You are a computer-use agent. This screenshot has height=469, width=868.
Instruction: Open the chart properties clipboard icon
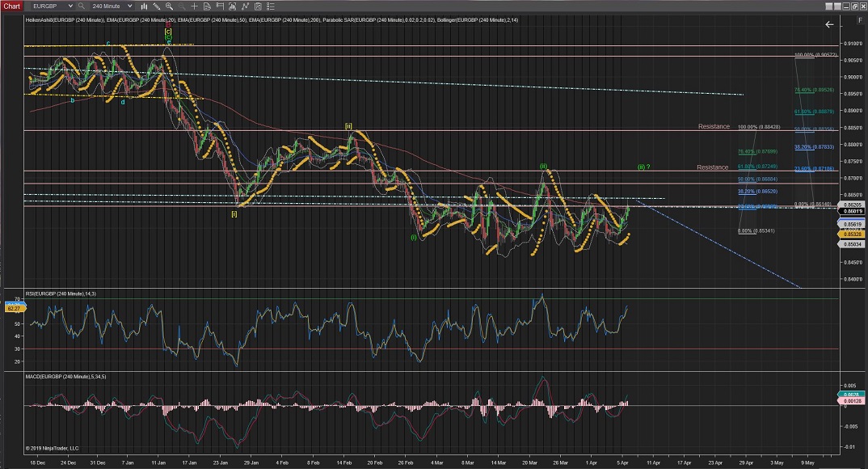click(258, 6)
